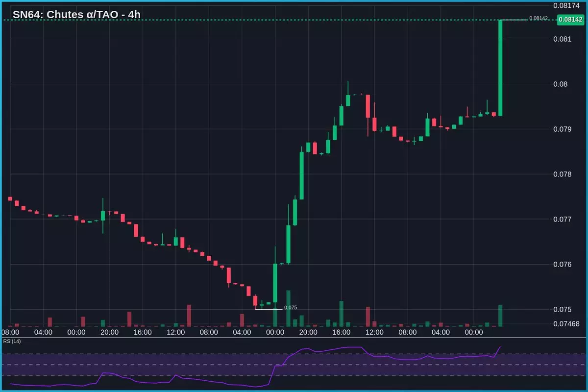Image resolution: width=588 pixels, height=392 pixels.
Task: Select the RSI(14) indicator label
Action: click(11, 341)
